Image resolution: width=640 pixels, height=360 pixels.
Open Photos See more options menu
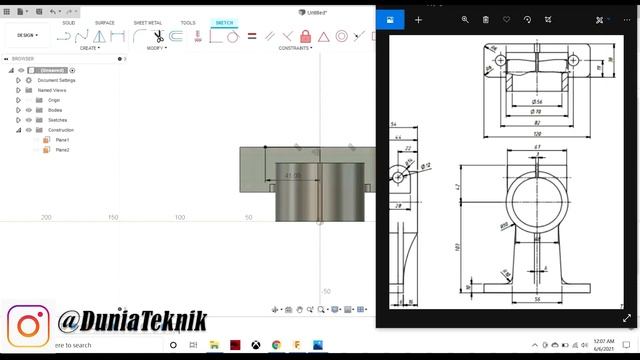(627, 20)
